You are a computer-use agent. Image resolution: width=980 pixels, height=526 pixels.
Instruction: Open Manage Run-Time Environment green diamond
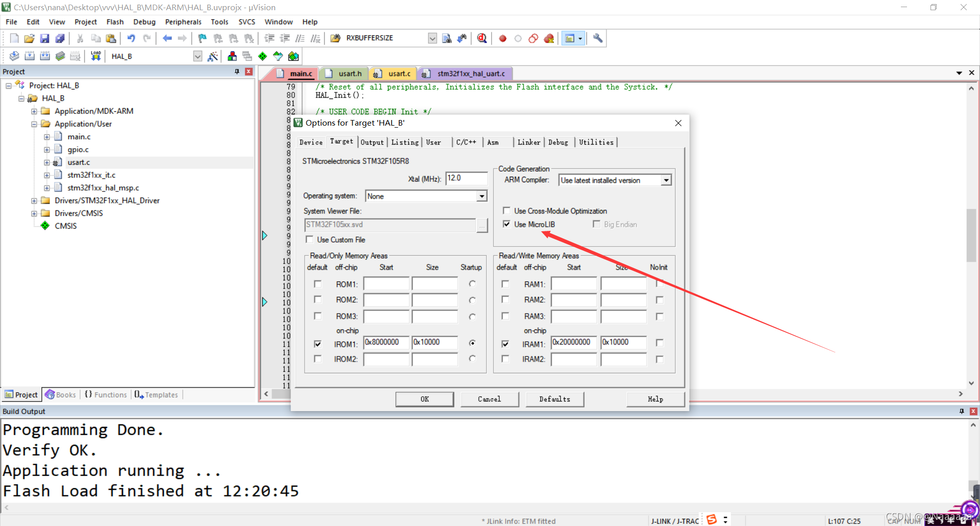(x=262, y=56)
